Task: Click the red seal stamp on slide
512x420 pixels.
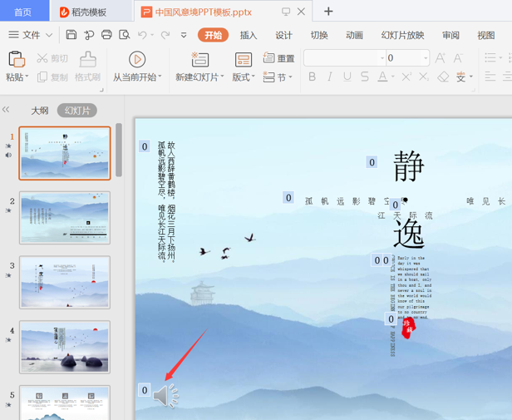Action: click(408, 328)
